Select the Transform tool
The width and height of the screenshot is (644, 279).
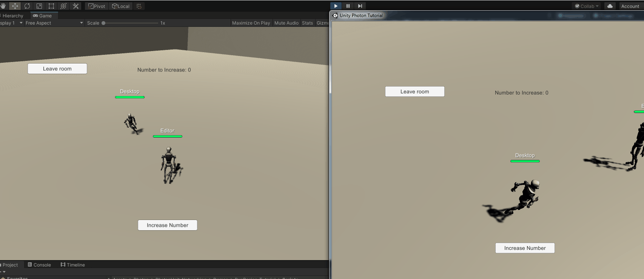(63, 6)
